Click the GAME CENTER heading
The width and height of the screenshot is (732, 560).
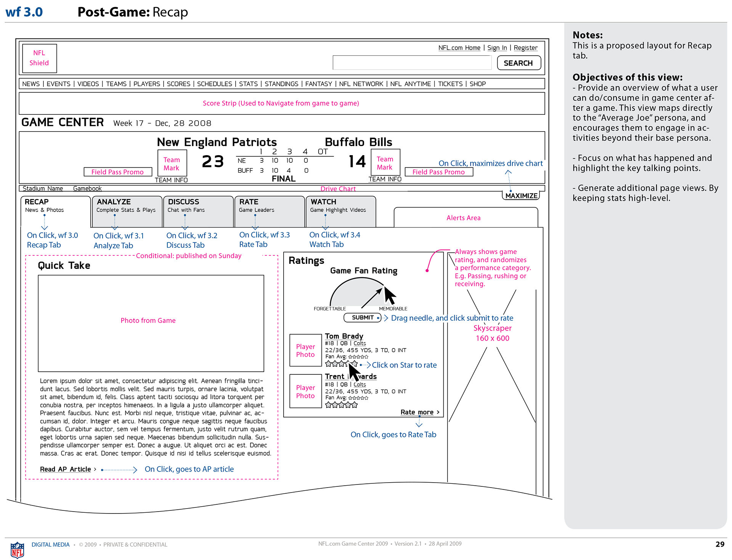pyautogui.click(x=63, y=122)
